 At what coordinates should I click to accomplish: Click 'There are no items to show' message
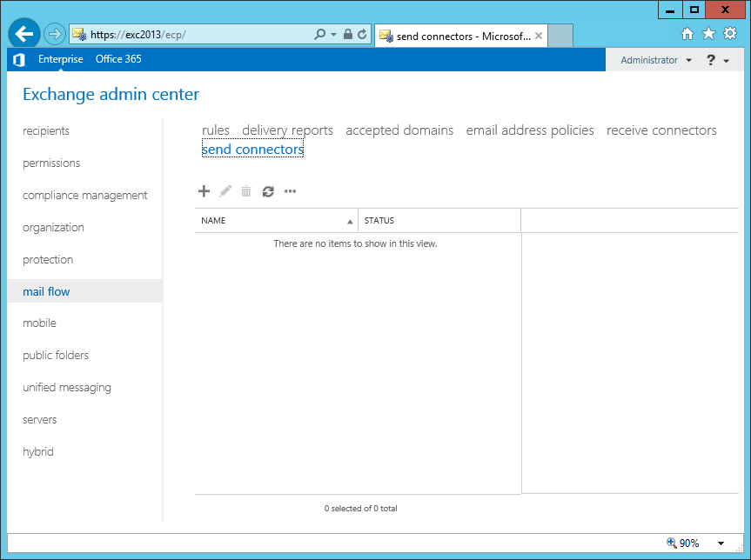pyautogui.click(x=355, y=243)
